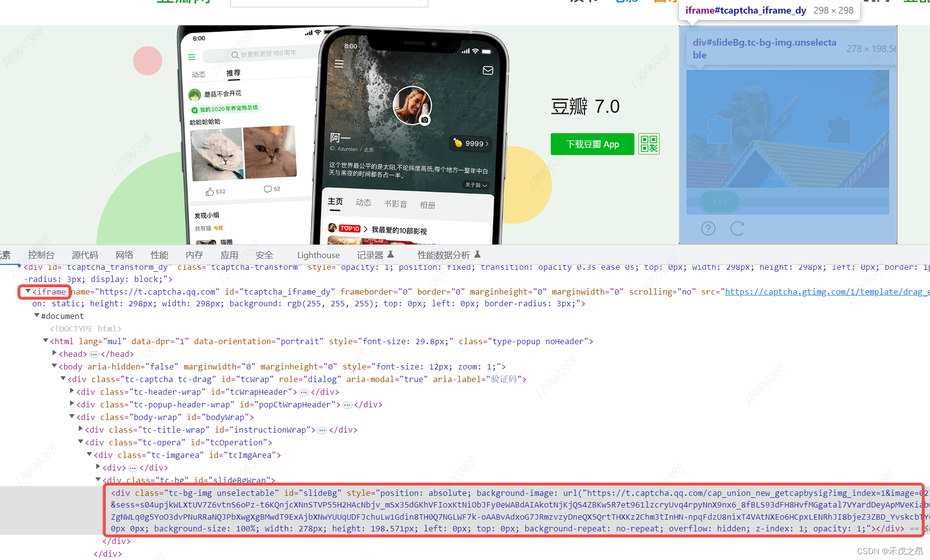Image resolution: width=930 pixels, height=560 pixels.
Task: Collapse the bodyWrap div node
Action: pos(71,417)
